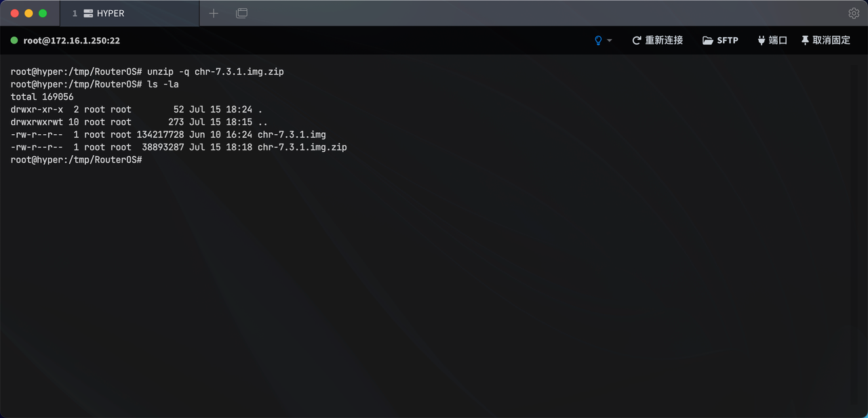Click the last empty terminal prompt line
This screenshot has height=418, width=868.
(76, 160)
